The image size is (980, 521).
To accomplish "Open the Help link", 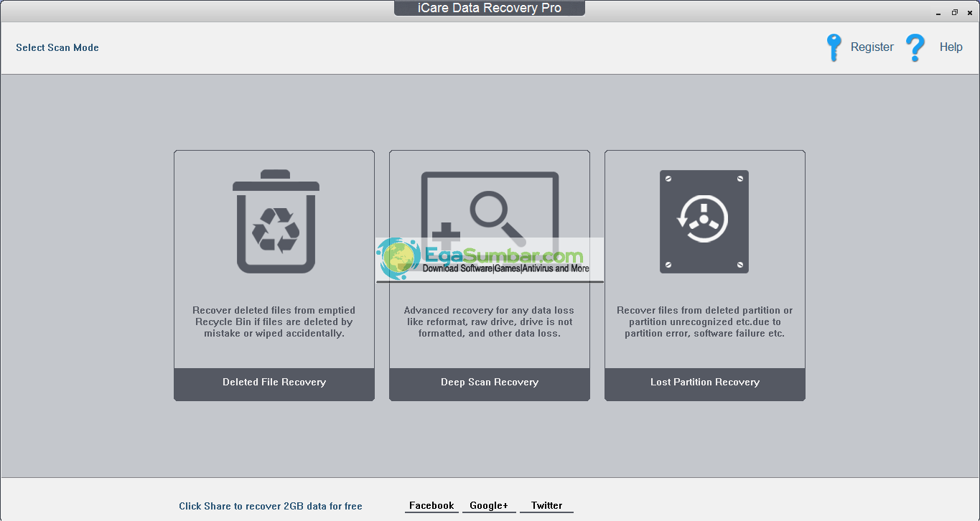I will pos(951,47).
